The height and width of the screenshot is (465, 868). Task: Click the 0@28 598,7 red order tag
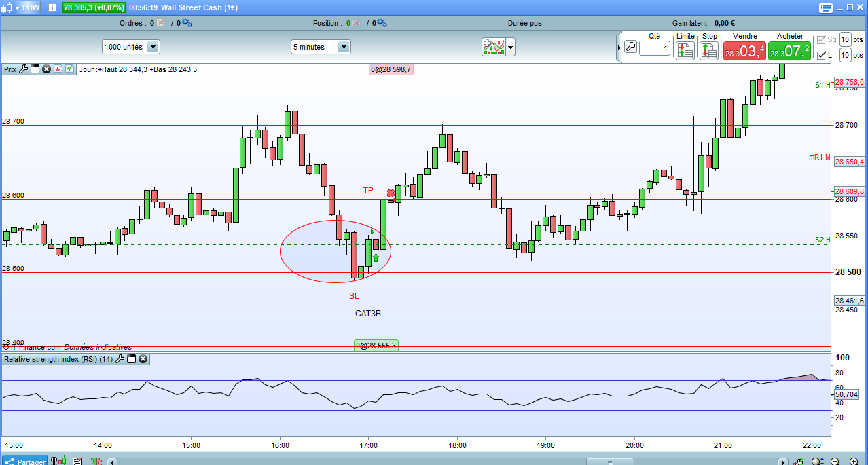coord(391,69)
